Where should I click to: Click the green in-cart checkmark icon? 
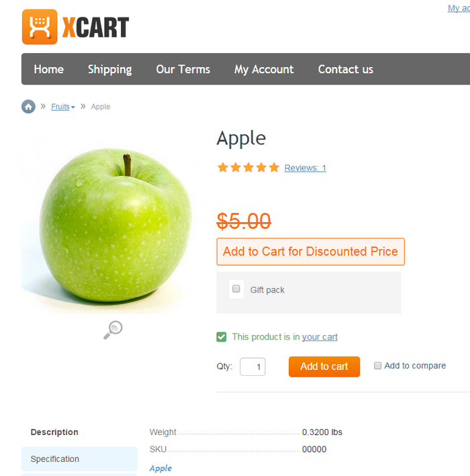click(x=222, y=337)
